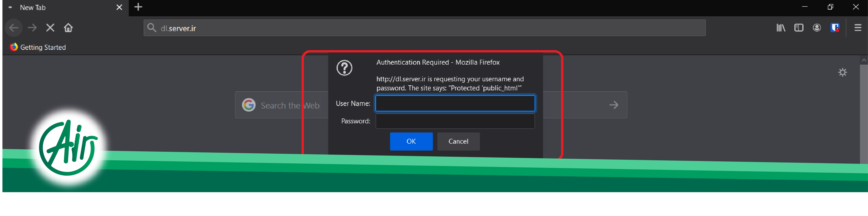Screen dimensions: 868x216
Task: Open the hamburger application menu
Action: [x=858, y=28]
